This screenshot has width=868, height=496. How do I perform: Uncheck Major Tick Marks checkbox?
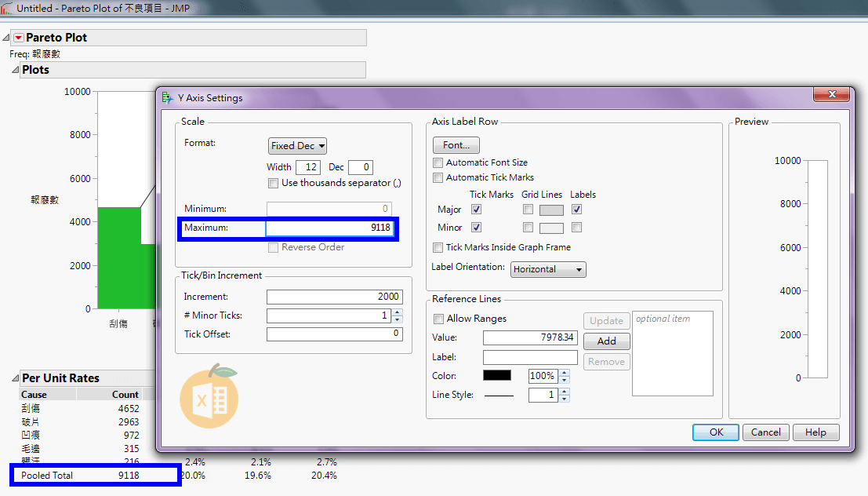coord(477,210)
